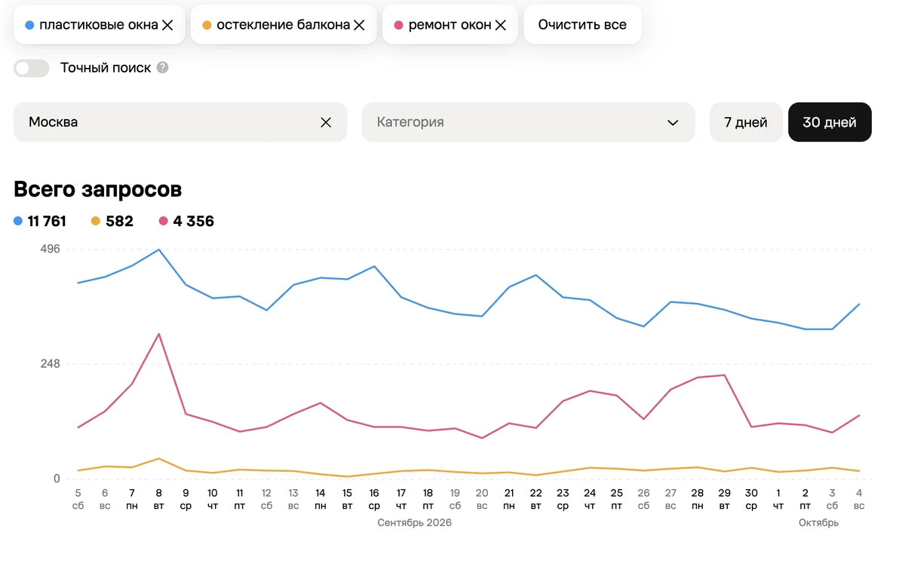Select the ремонт окон chip label
Screen dimensions: 905x588
[x=450, y=25]
